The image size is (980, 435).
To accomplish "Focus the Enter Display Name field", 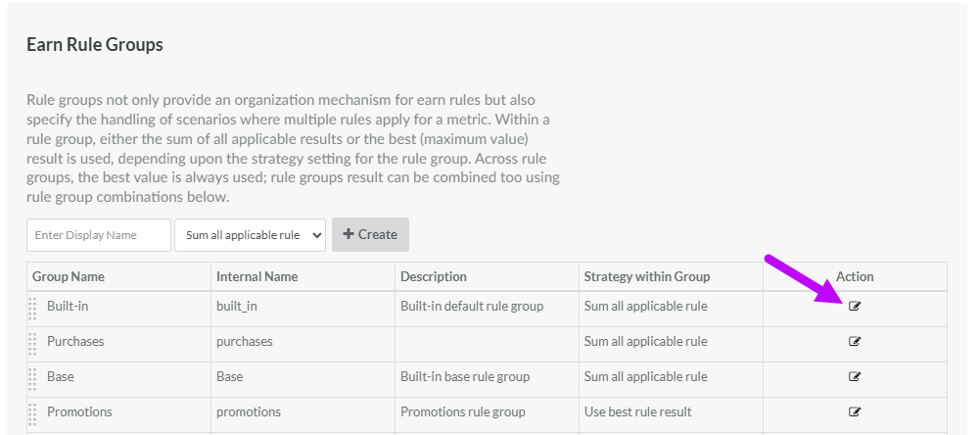I will [99, 235].
